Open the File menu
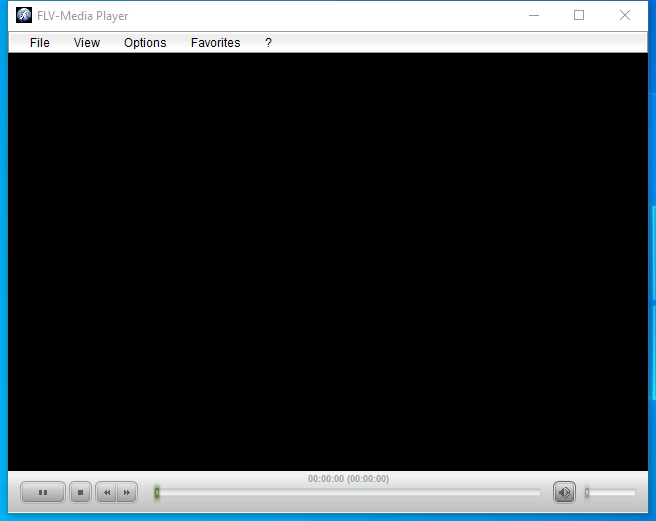656x521 pixels. (40, 43)
